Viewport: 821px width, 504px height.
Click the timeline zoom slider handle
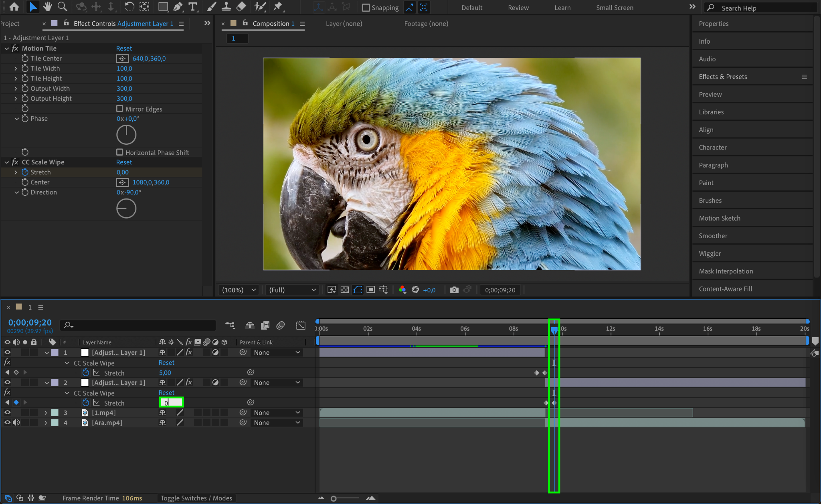click(334, 498)
